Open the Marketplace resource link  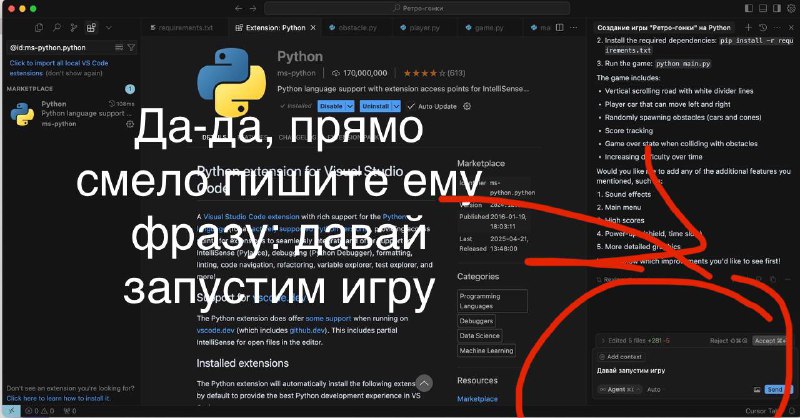coord(477,399)
